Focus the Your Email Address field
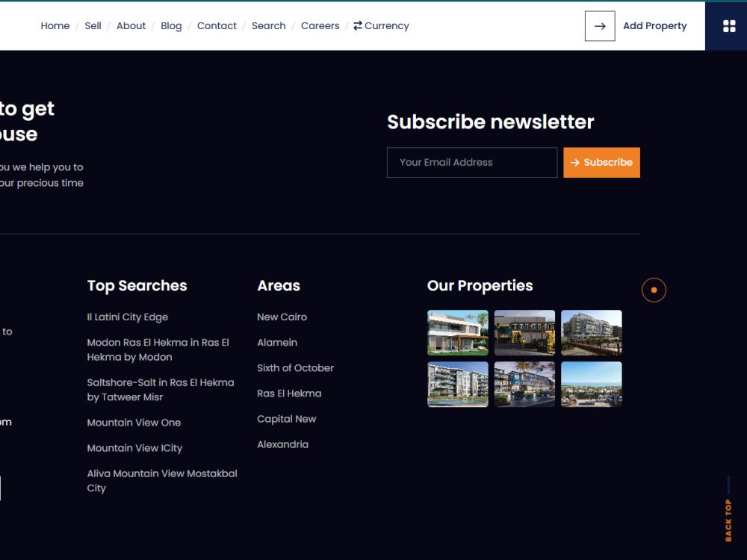 pyautogui.click(x=472, y=162)
